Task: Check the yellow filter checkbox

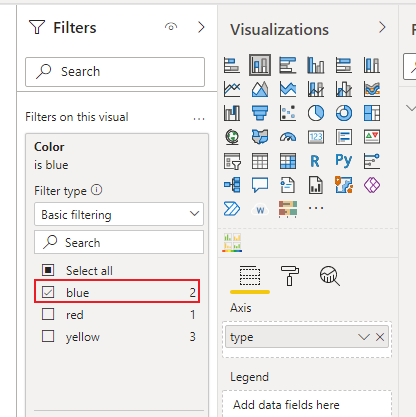Action: 48,336
